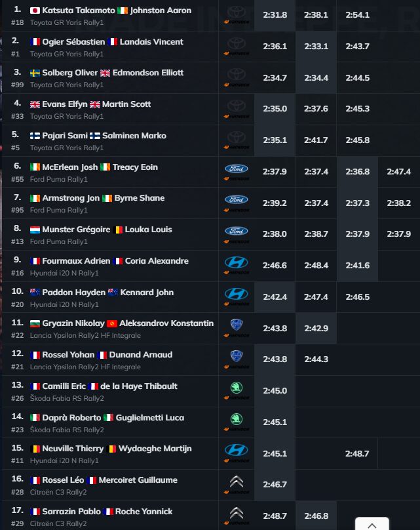Click Katsuta's 2:31.8 stage time

(x=275, y=15)
